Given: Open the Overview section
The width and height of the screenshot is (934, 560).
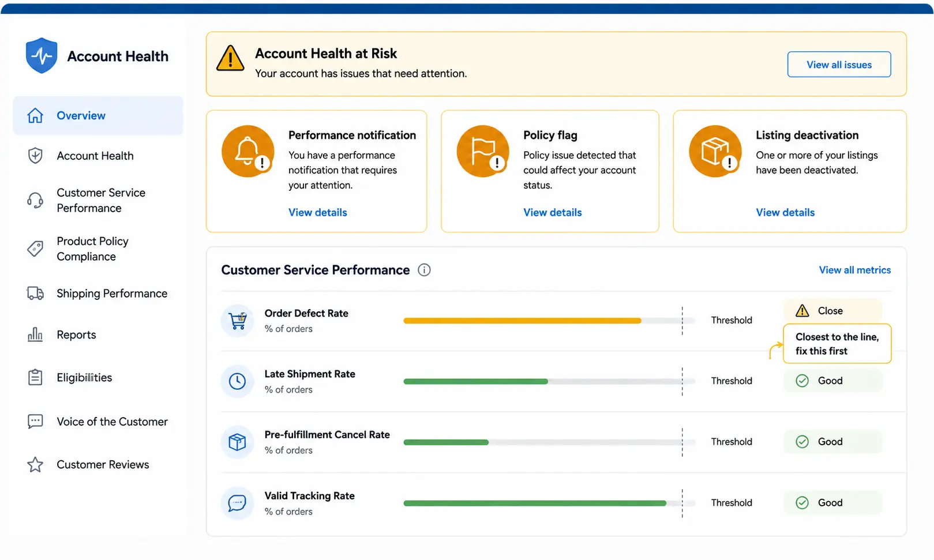Looking at the screenshot, I should pyautogui.click(x=98, y=115).
